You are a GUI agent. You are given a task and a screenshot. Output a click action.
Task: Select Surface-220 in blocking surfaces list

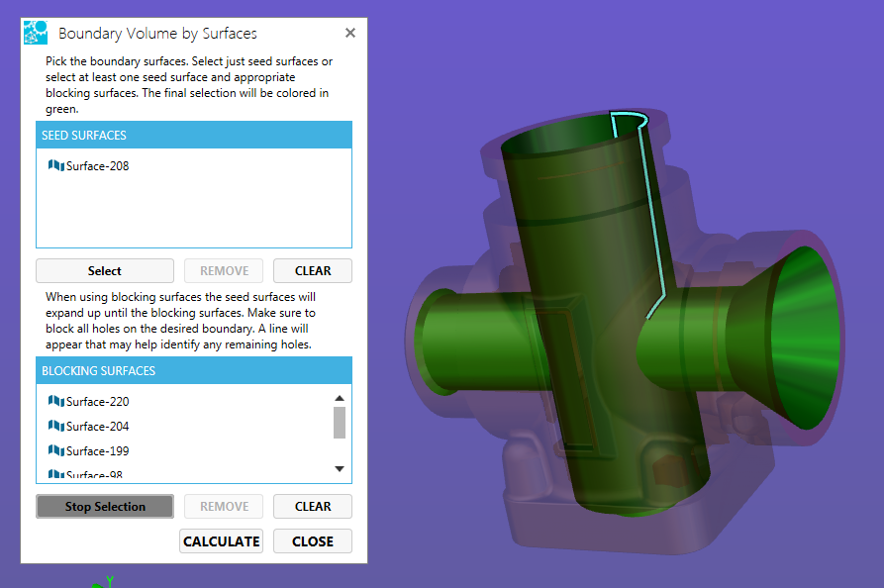pyautogui.click(x=97, y=402)
